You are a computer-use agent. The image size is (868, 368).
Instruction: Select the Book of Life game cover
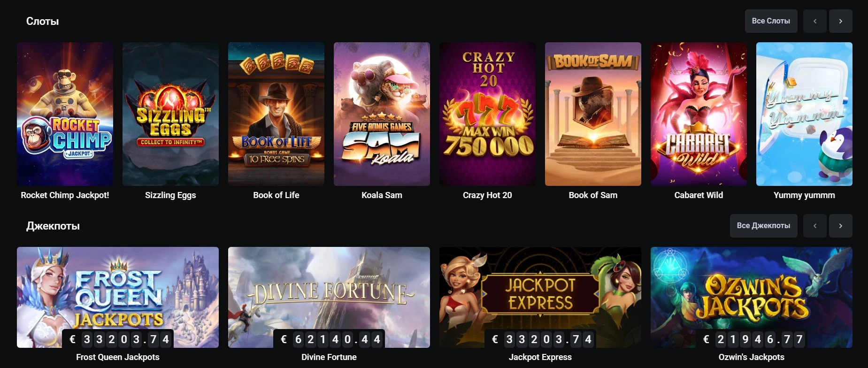pos(276,114)
